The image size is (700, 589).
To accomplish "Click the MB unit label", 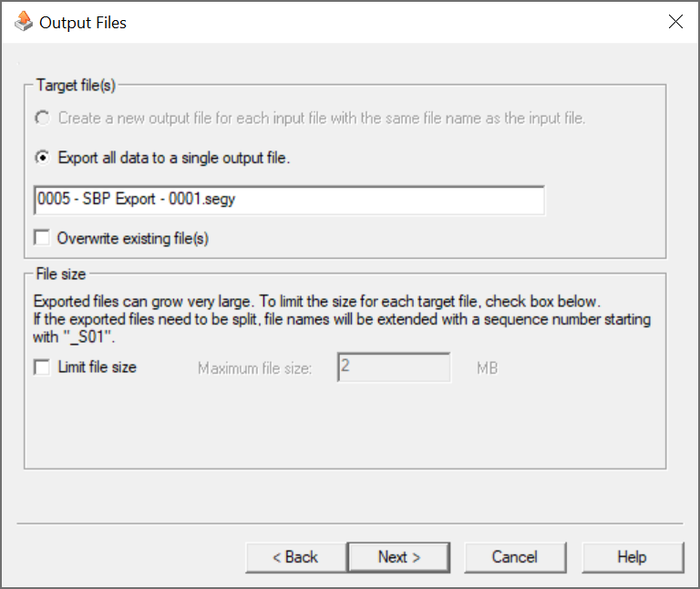I will coord(487,368).
